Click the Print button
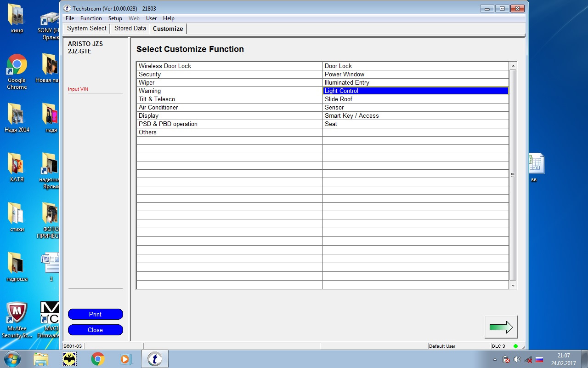 coord(96,314)
